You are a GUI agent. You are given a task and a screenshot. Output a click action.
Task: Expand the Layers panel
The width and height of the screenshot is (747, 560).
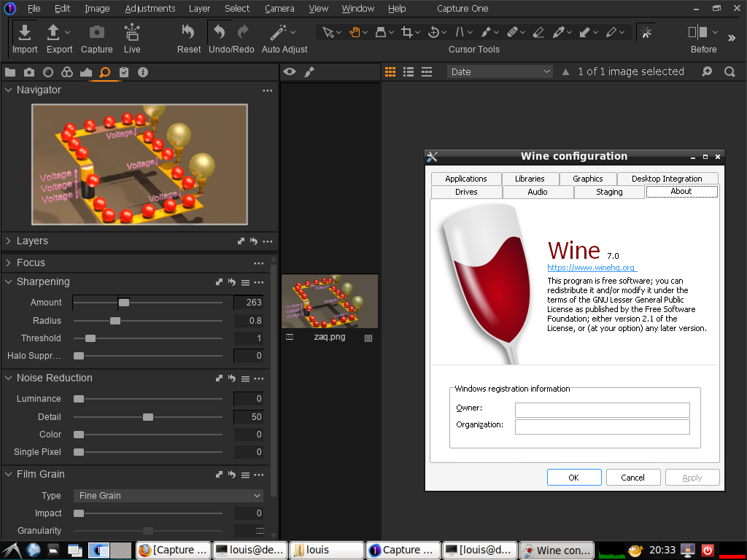pyautogui.click(x=8, y=241)
